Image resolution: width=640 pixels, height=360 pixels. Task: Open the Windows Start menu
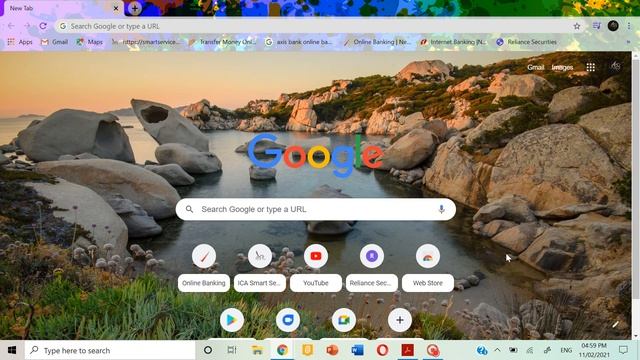12,350
